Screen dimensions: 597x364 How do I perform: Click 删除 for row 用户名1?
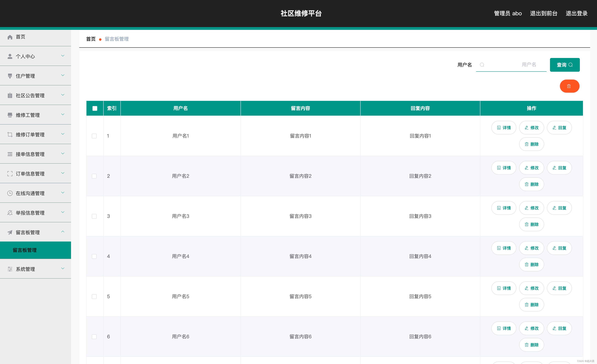pyautogui.click(x=531, y=144)
